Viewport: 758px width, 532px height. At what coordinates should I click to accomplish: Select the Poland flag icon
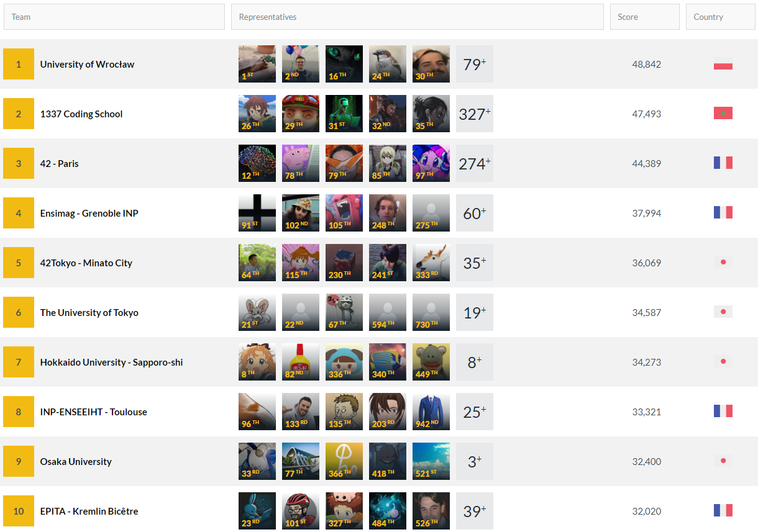(723, 64)
